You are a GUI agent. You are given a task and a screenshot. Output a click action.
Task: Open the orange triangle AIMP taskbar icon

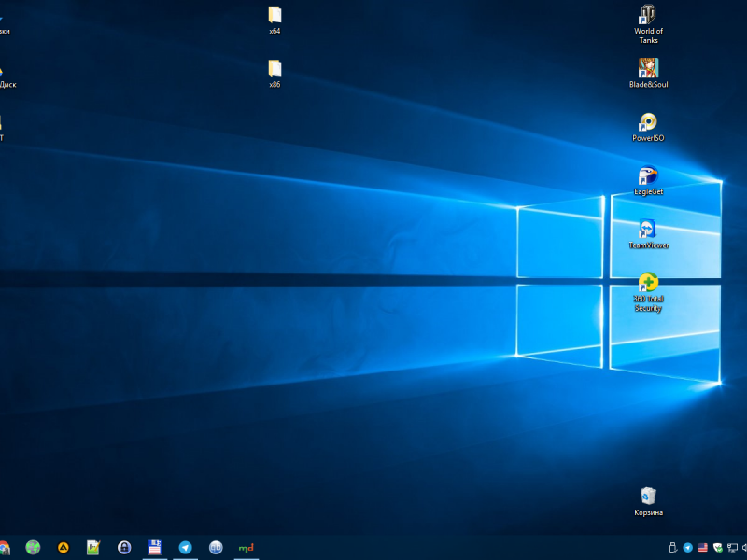point(63,548)
